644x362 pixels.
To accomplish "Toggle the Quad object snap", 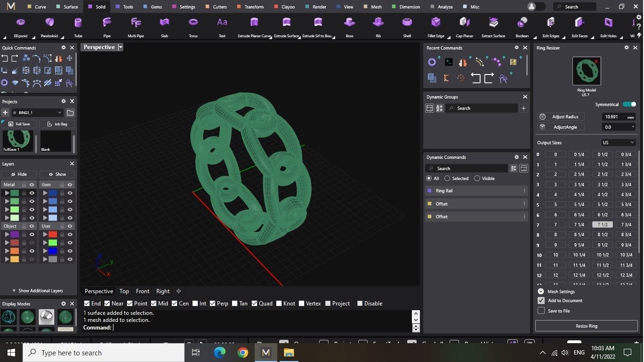I will 255,304.
